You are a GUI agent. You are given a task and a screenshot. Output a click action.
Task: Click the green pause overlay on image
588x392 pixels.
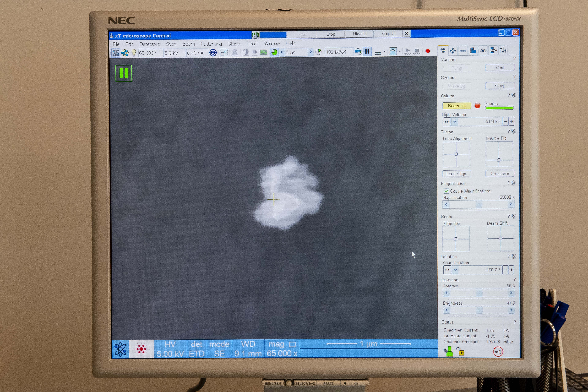tap(123, 73)
